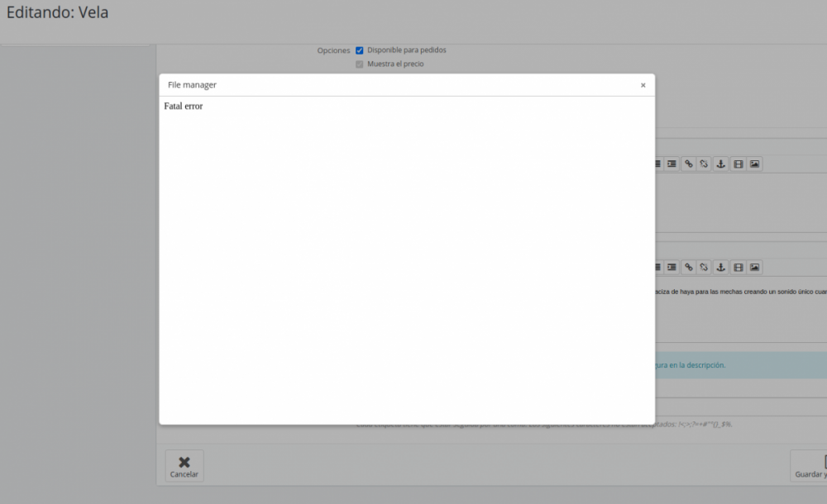The width and height of the screenshot is (827, 504).
Task: Click the 'Fatal error' message text
Action: (184, 106)
